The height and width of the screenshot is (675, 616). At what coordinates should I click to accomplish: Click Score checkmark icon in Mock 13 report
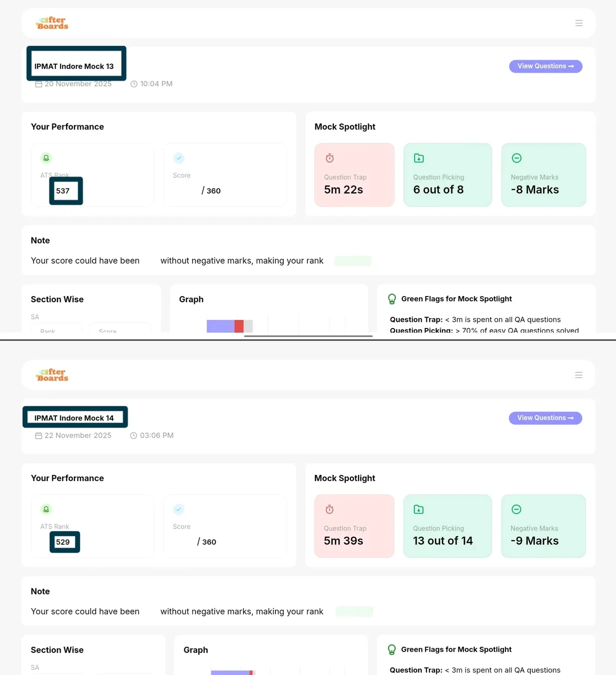[x=179, y=158]
